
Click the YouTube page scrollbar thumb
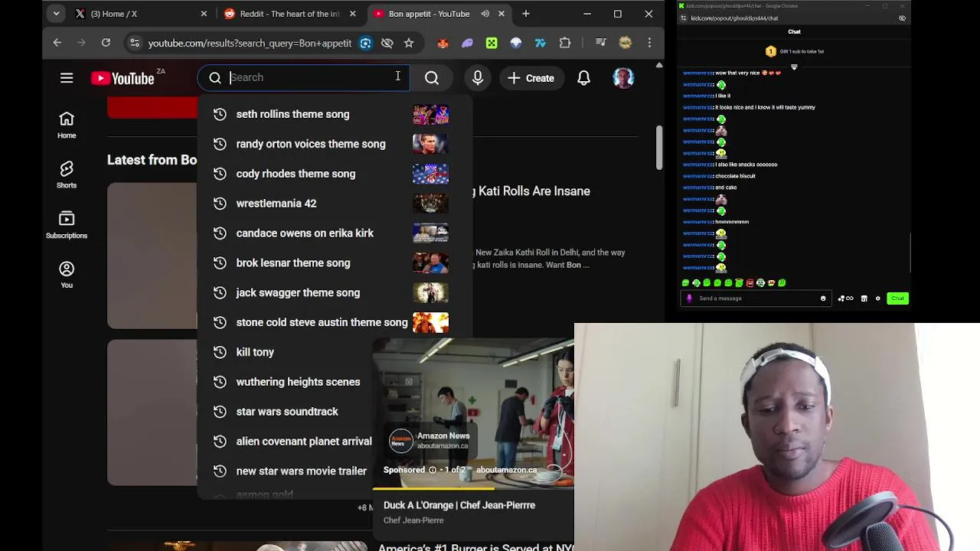click(658, 147)
